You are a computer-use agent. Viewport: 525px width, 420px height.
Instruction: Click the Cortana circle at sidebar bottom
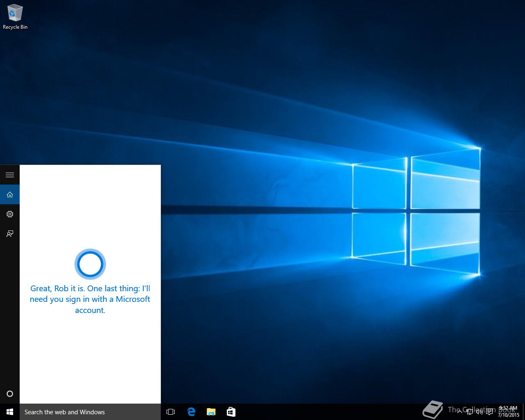(10, 394)
